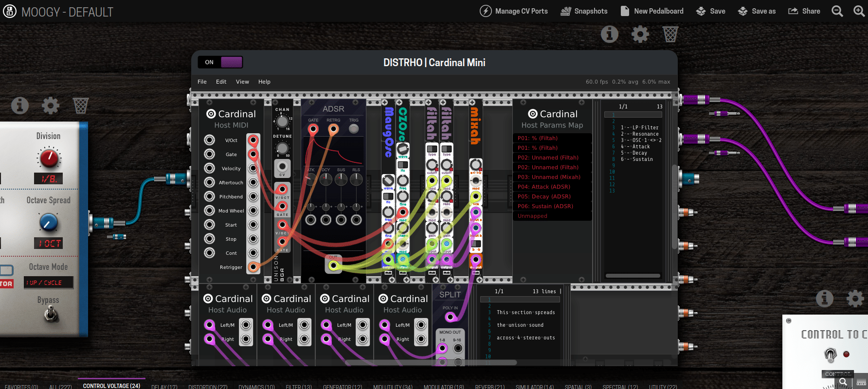The width and height of the screenshot is (868, 389).
Task: Open gear settings of the left pedal
Action: [x=51, y=105]
